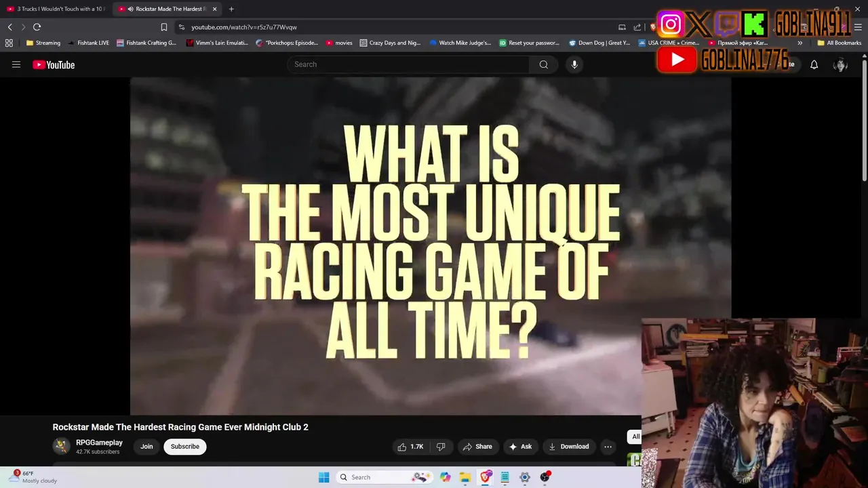The image size is (868, 488).
Task: Open more actions ellipsis below video
Action: coord(608,447)
